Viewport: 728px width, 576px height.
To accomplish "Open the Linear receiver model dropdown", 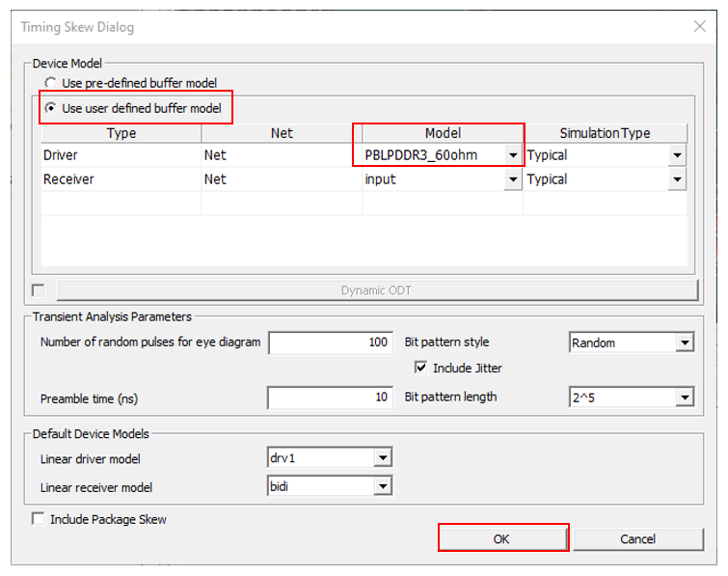I will coord(383,486).
